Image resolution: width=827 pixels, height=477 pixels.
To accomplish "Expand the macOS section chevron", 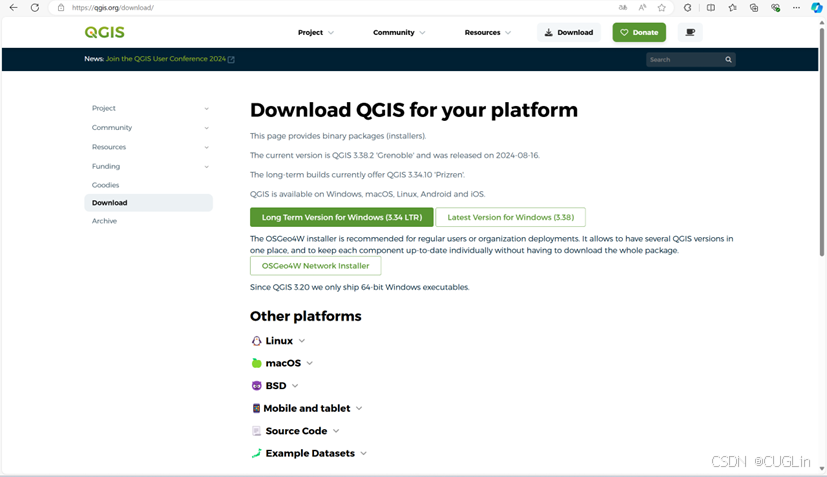I will tap(310, 363).
